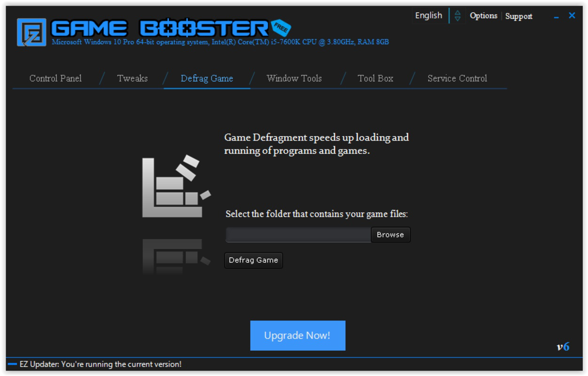Open the Support menu
Viewport: 588px width, 376px height.
click(x=519, y=16)
